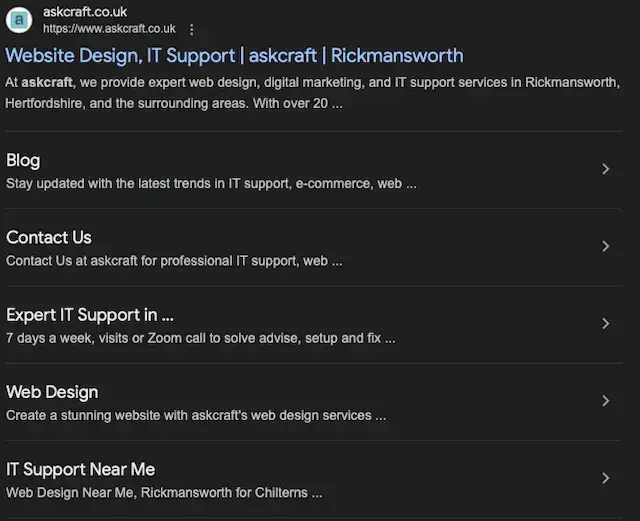This screenshot has height=521, width=640.
Task: Open the Web Design sitelink
Action: [52, 392]
